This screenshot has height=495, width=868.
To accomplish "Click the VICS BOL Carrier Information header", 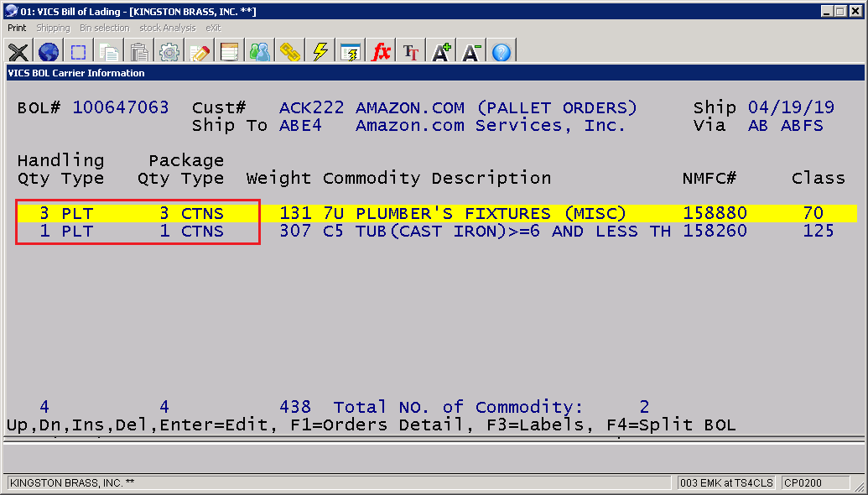I will tap(75, 73).
